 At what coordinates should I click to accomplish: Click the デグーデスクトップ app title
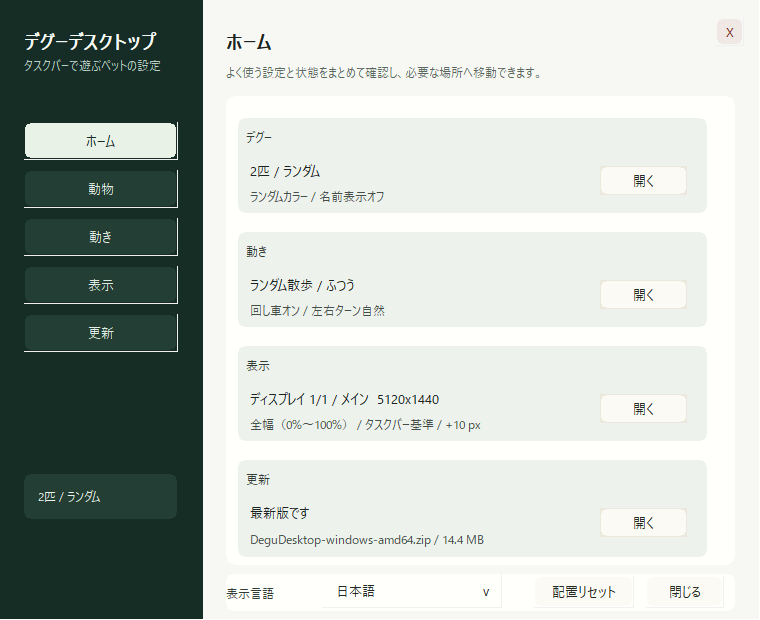(x=90, y=41)
